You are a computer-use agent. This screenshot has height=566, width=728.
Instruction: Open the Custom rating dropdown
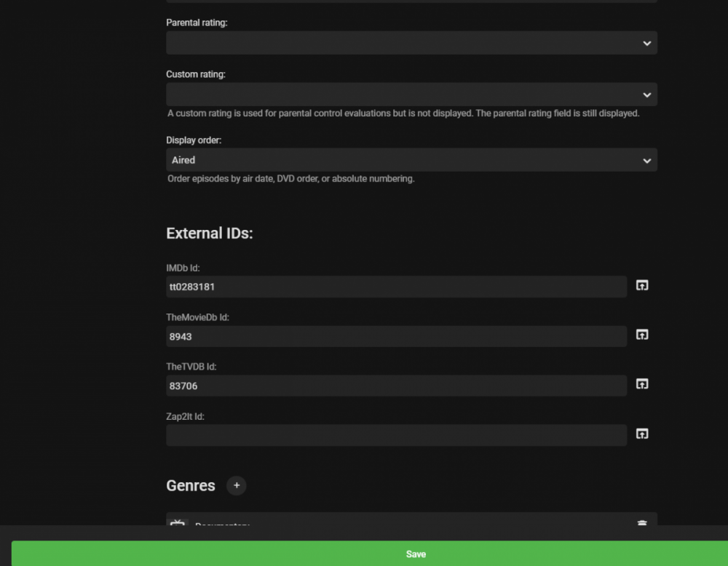click(x=411, y=95)
